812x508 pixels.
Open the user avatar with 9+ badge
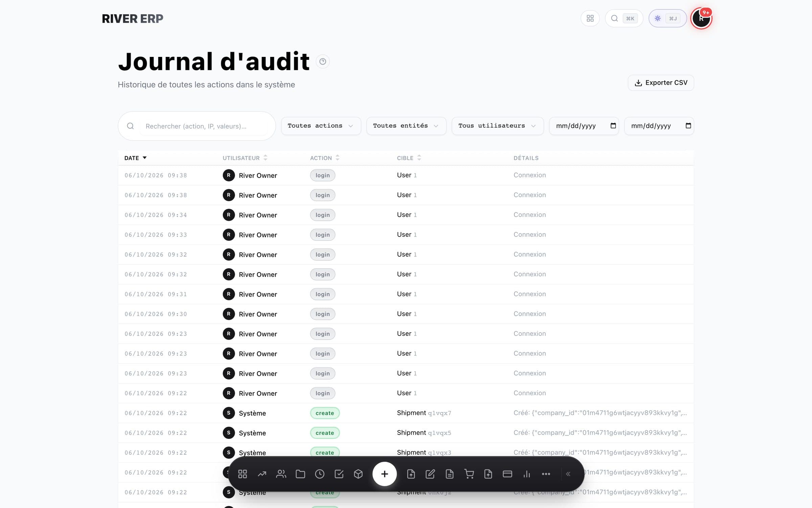click(x=701, y=18)
